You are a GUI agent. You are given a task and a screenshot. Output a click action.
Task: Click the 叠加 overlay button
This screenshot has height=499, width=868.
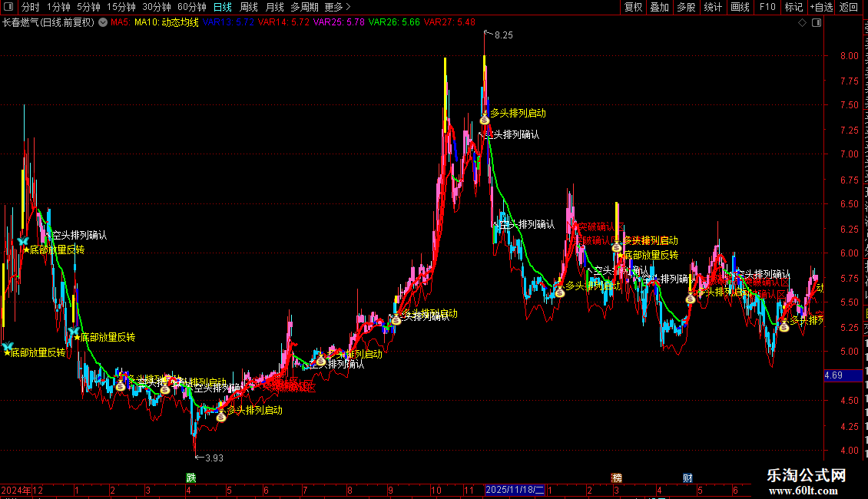click(659, 7)
